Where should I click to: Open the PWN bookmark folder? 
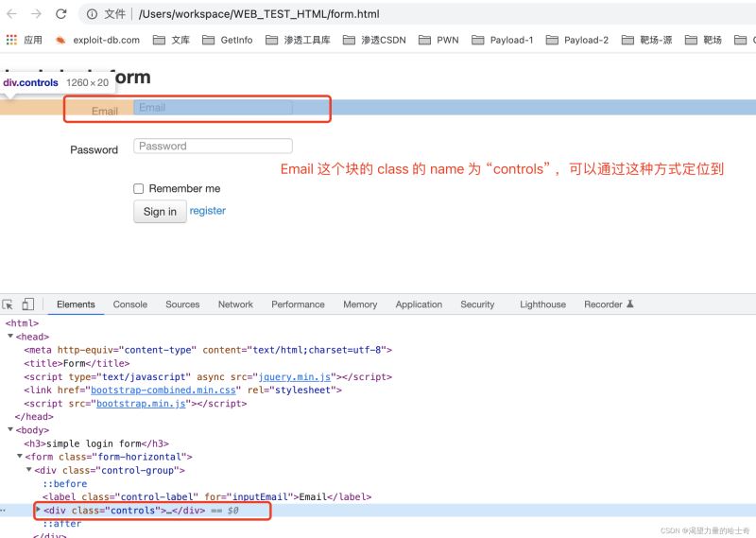439,40
